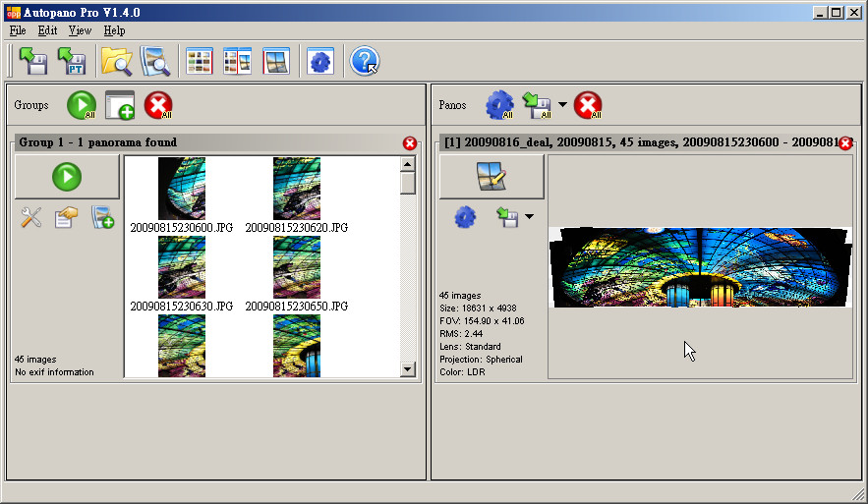The height and width of the screenshot is (504, 868).
Task: Maximize the Autopano Pro window
Action: coord(837,12)
